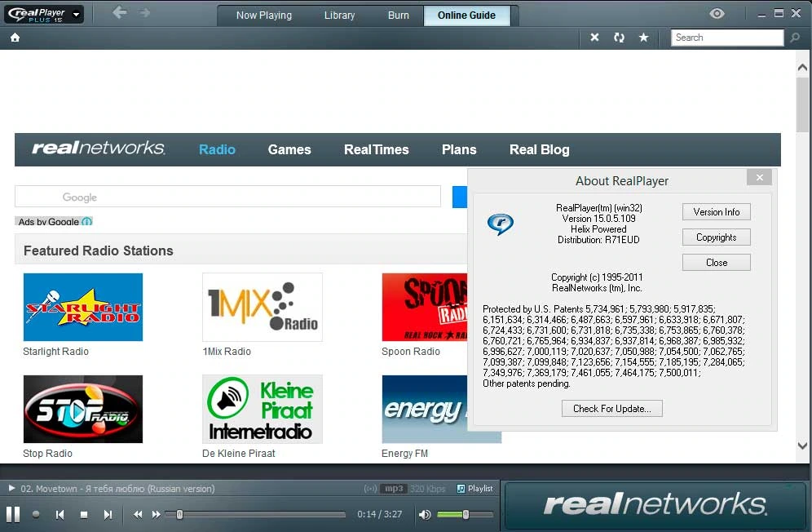Open the Energy FM station image
Image resolution: width=812 pixels, height=532 pixels.
point(425,409)
